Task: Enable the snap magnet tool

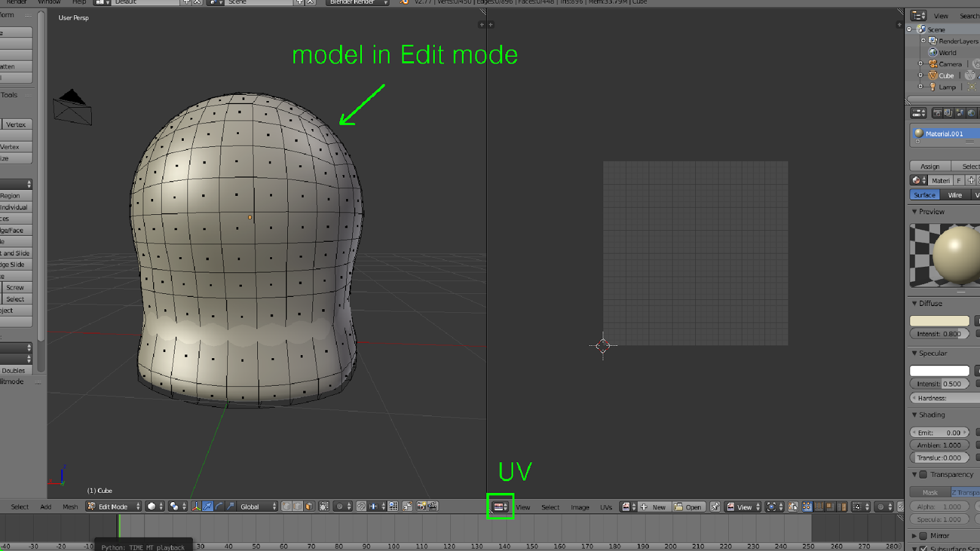Action: 362,506
